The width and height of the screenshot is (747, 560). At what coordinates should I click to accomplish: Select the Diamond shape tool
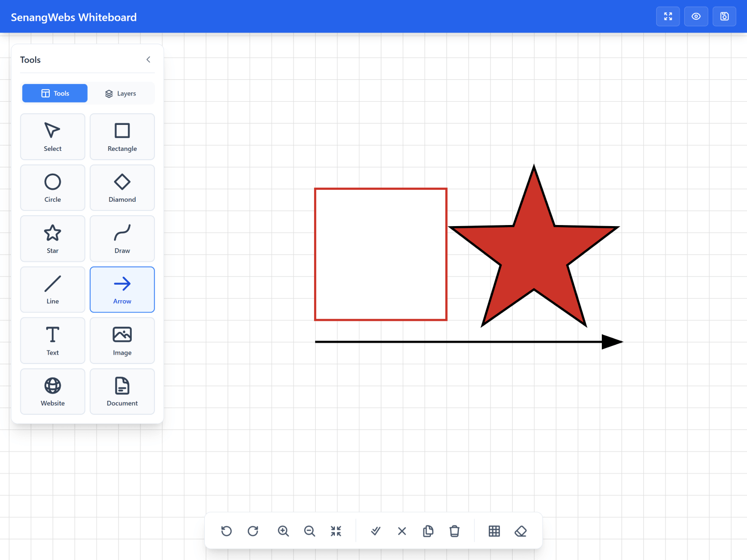(x=122, y=188)
